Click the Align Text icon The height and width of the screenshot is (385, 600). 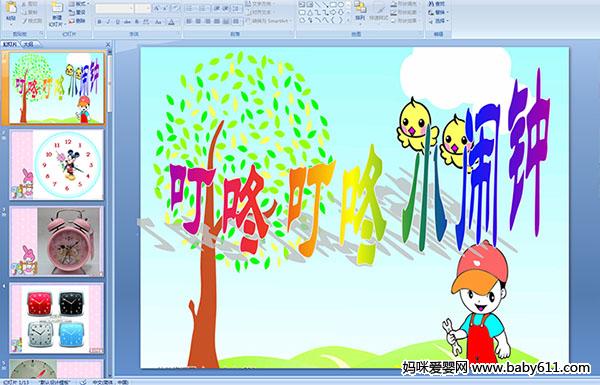248,12
